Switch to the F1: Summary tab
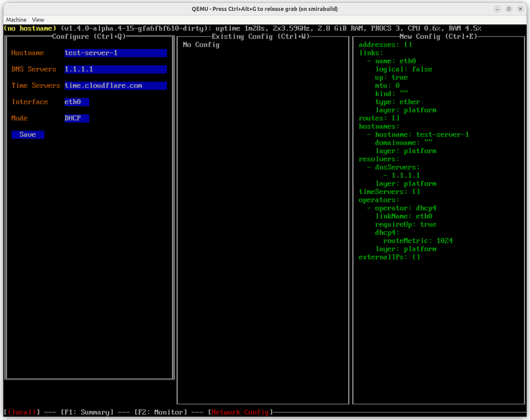 (87, 412)
